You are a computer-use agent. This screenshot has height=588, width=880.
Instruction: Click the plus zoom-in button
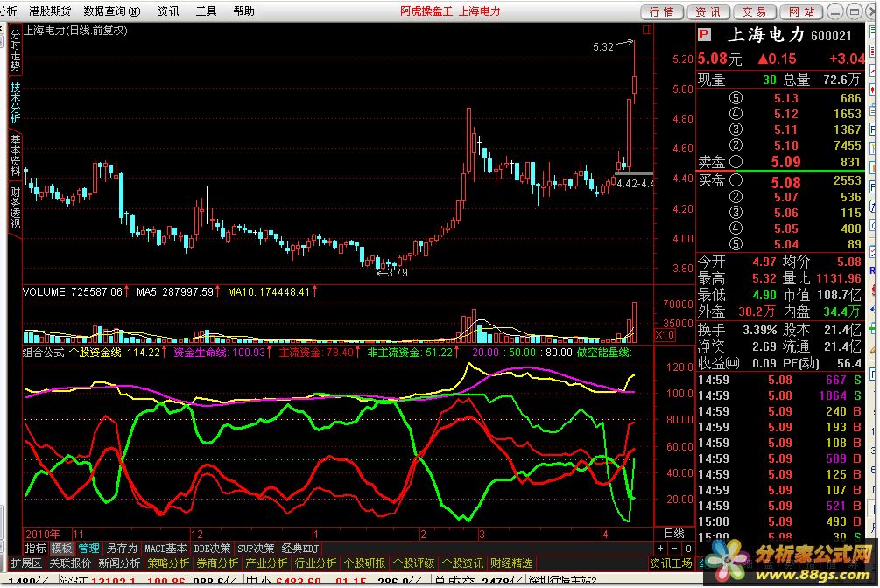[x=660, y=548]
